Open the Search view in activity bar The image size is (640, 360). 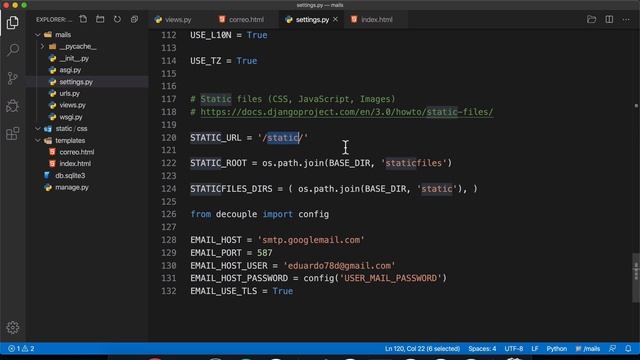pos(13,50)
